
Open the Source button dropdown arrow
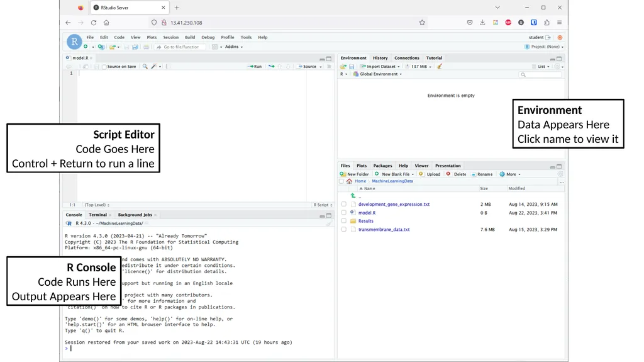click(x=321, y=67)
